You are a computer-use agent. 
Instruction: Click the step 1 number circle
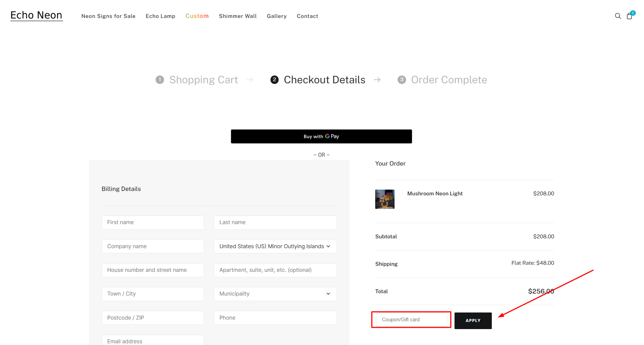click(x=160, y=80)
